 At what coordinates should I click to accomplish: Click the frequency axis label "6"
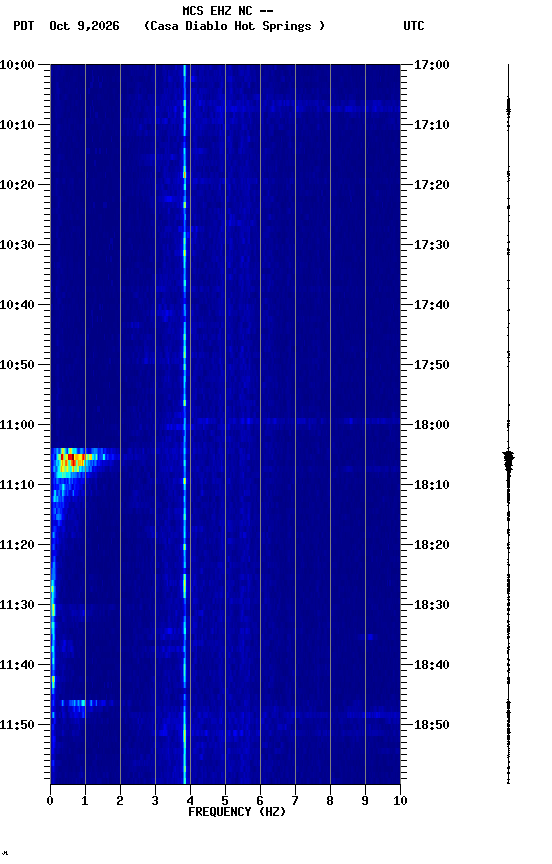click(260, 801)
